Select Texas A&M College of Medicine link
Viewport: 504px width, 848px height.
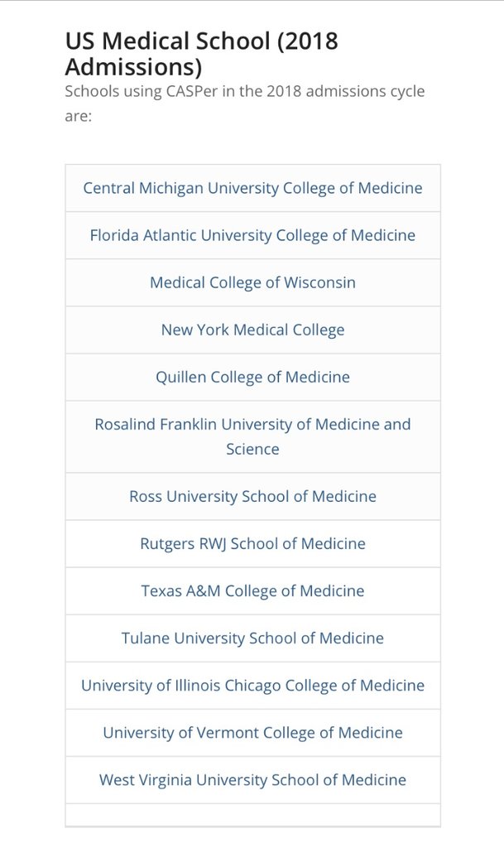[x=252, y=590]
